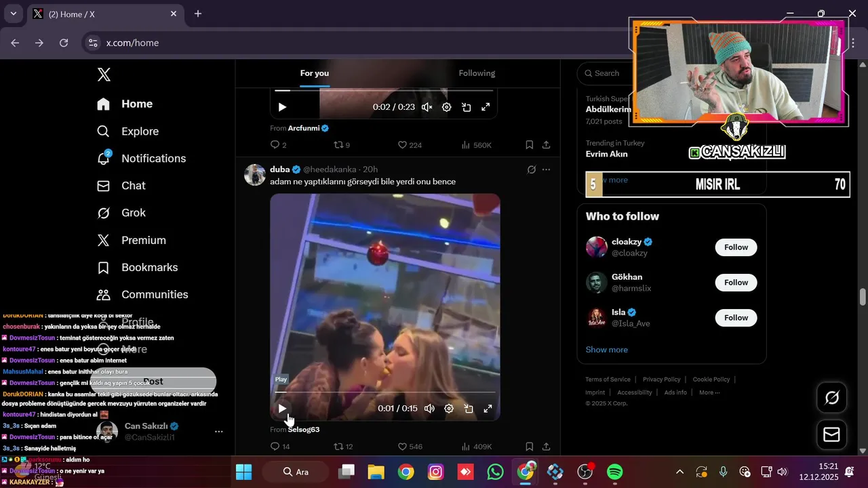Show more in Who to follow
Image resolution: width=868 pixels, height=488 pixels.
click(607, 350)
